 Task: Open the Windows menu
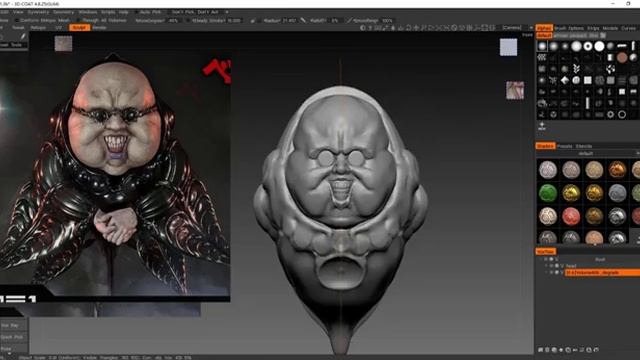[88, 12]
